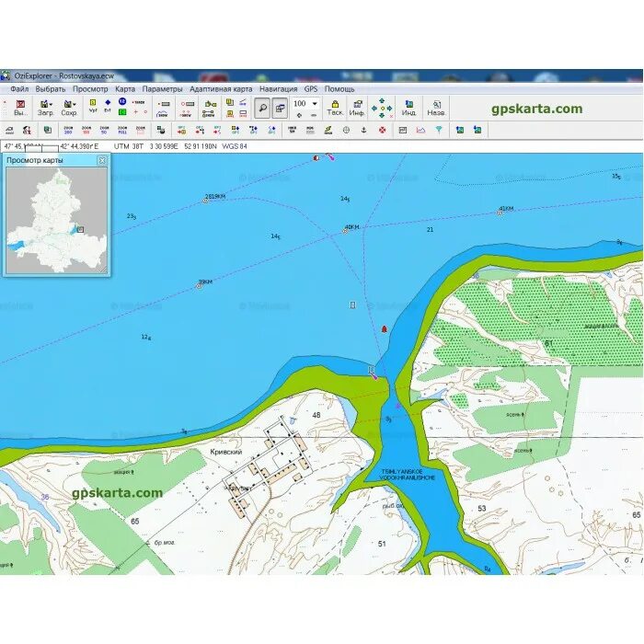Click the Инф. map info button
This screenshot has height=644, width=644.
(357, 108)
